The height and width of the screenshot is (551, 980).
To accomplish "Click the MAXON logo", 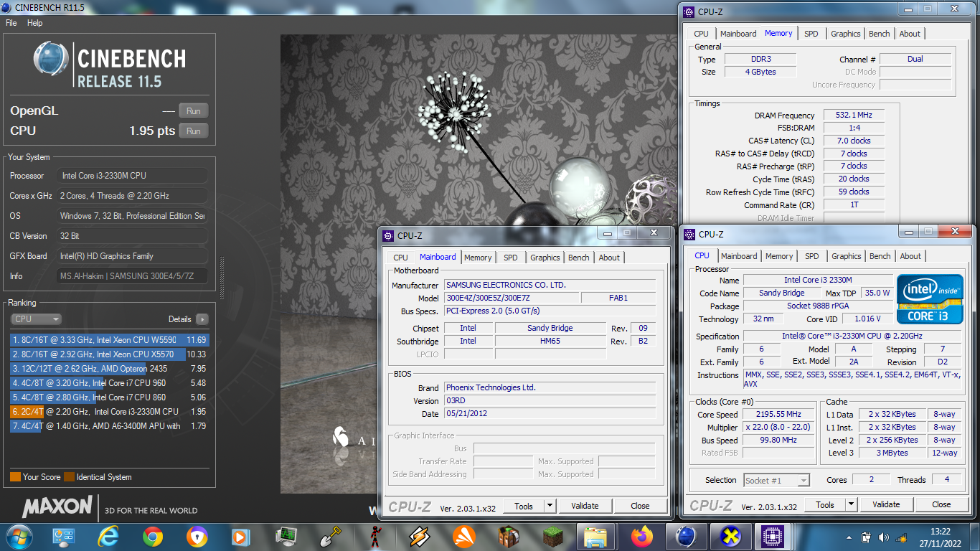I will coord(57,507).
